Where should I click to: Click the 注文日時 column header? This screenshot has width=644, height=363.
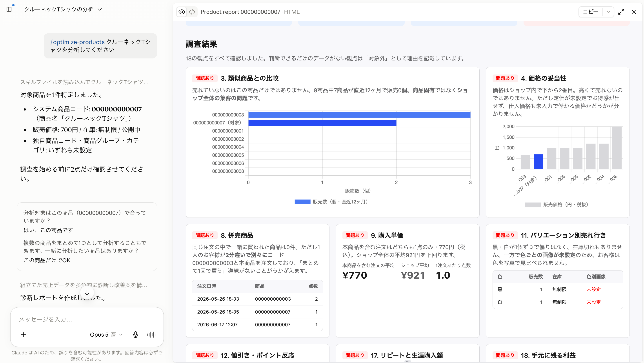[207, 286]
